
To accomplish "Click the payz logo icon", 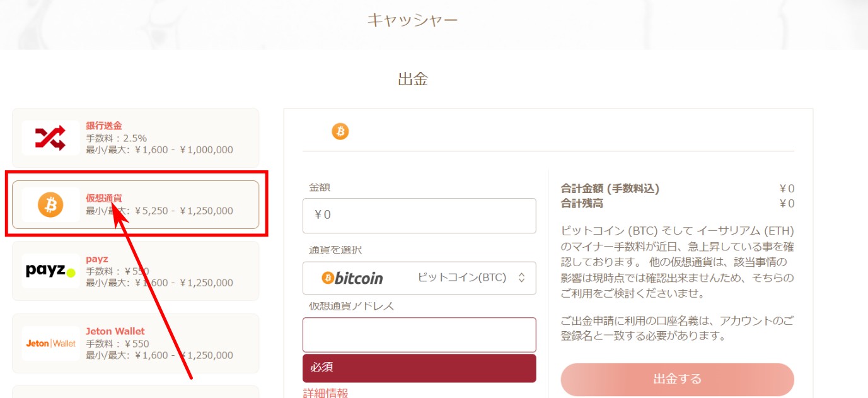I will pyautogui.click(x=50, y=271).
